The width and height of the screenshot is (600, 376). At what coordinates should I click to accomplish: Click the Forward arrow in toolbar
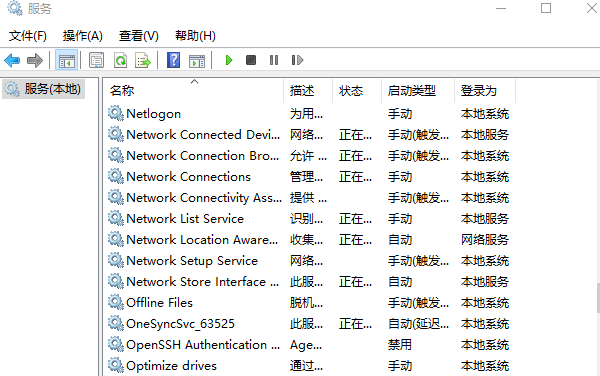coord(35,60)
